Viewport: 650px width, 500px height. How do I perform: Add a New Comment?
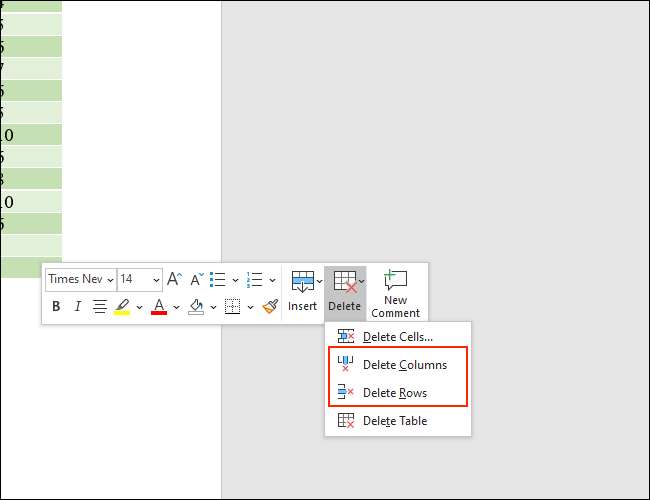click(x=395, y=293)
